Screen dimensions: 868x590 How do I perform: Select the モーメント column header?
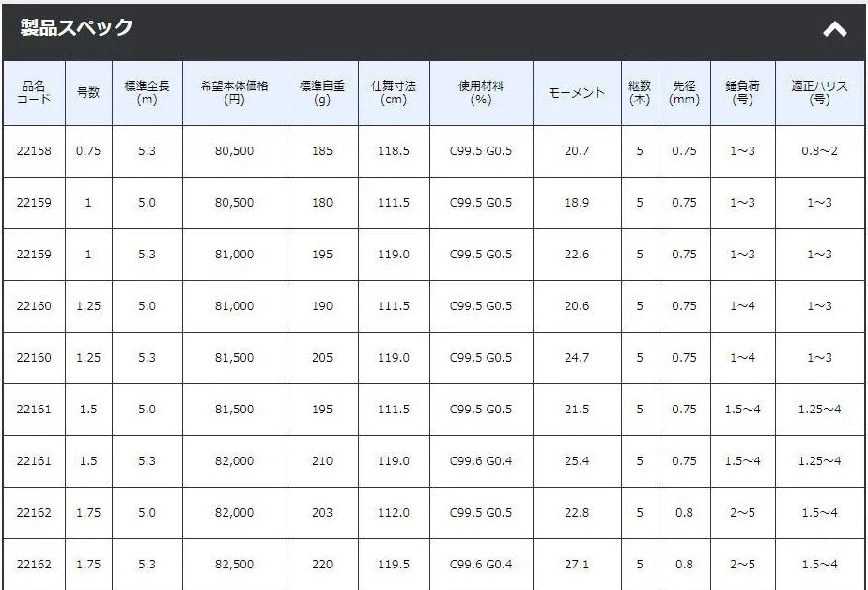577,93
